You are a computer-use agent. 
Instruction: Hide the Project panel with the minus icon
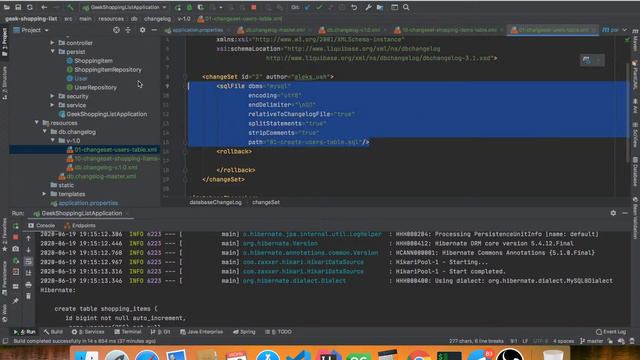154,30
